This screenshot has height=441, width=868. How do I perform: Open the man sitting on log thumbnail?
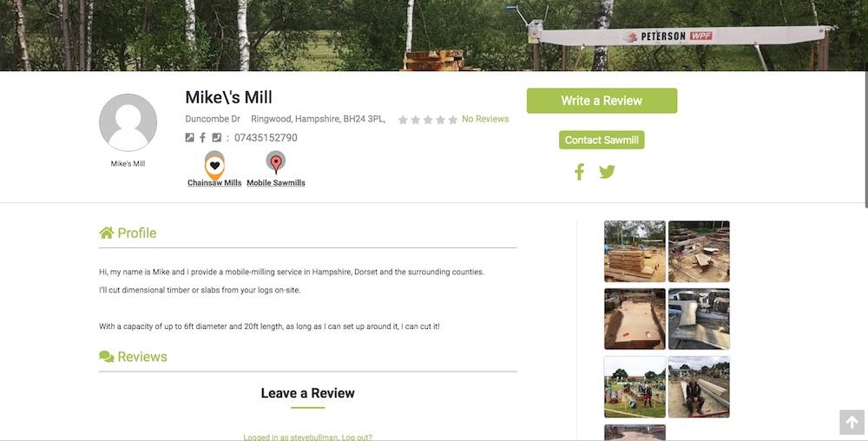[699, 387]
